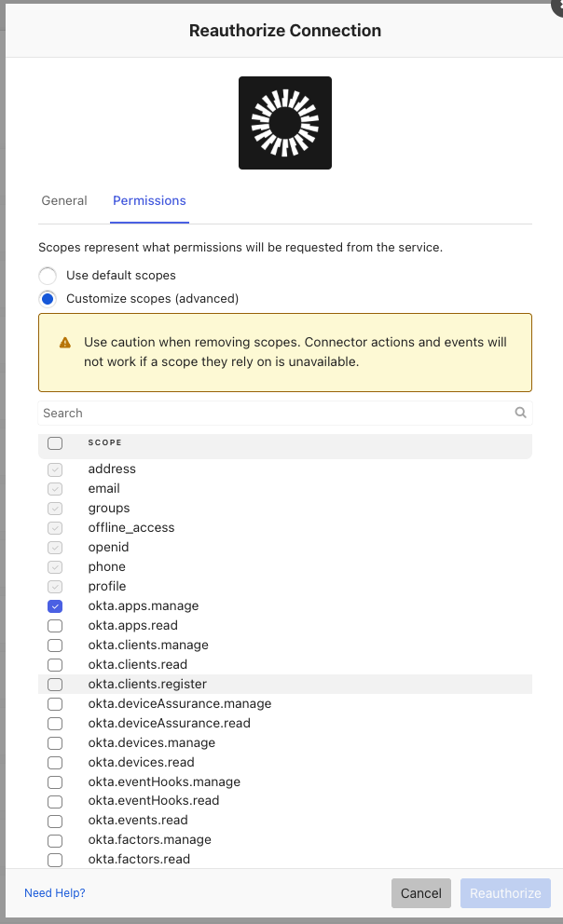Select Use default scopes radio option
This screenshot has width=563, height=924.
(48, 276)
